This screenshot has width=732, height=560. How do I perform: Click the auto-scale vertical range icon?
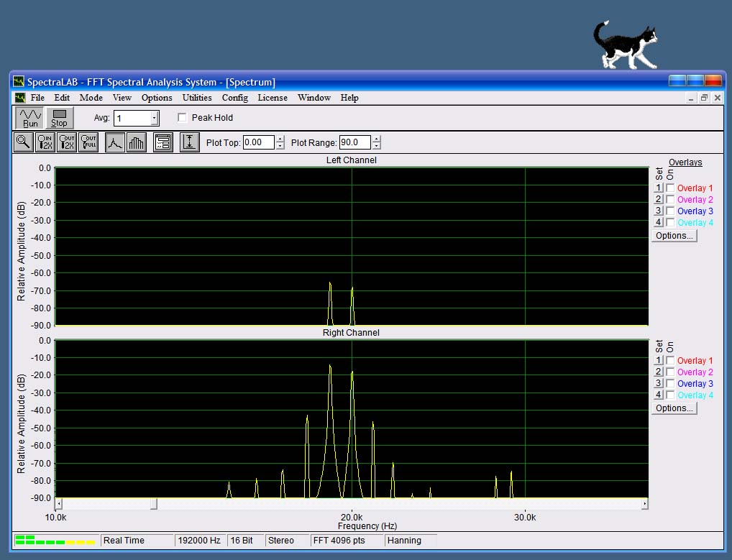[189, 142]
